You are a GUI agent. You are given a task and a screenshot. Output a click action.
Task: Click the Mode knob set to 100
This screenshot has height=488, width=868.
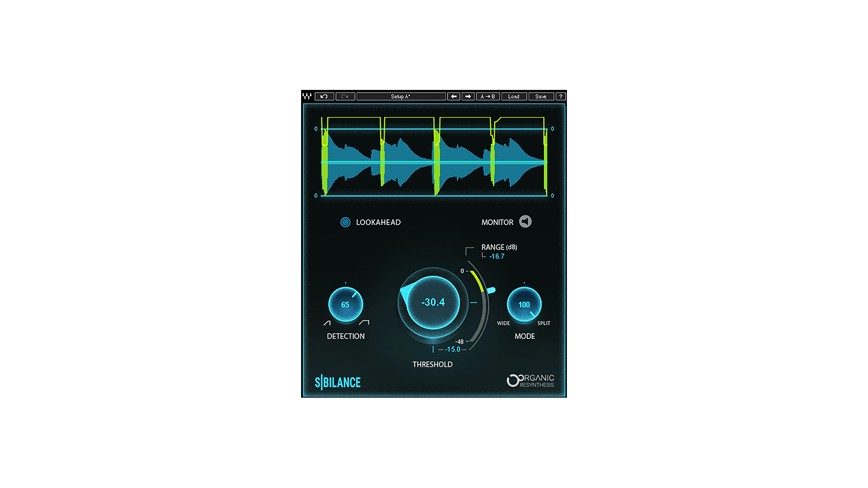524,305
